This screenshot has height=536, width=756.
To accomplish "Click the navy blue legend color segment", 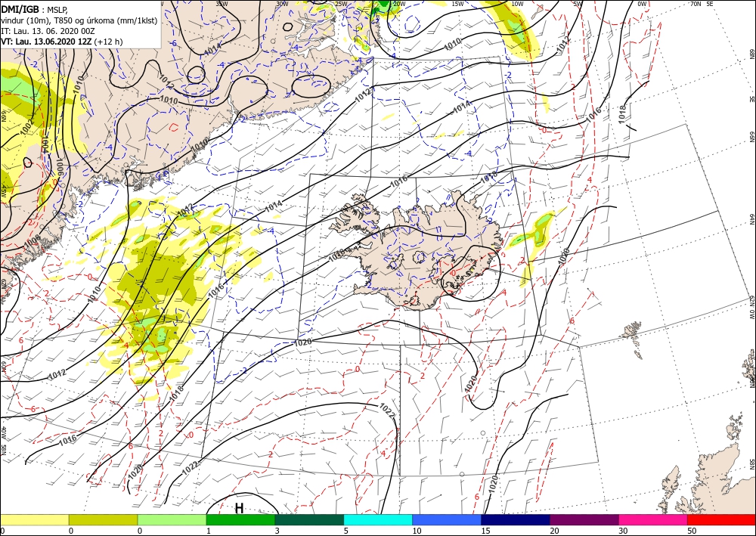I will [x=516, y=519].
